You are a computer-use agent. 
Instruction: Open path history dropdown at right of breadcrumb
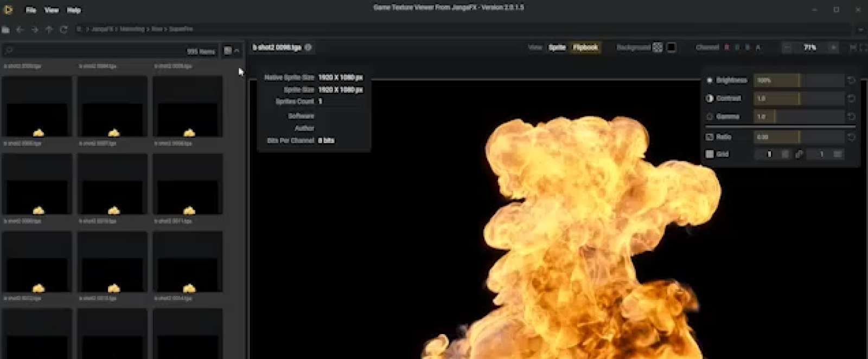tap(860, 29)
